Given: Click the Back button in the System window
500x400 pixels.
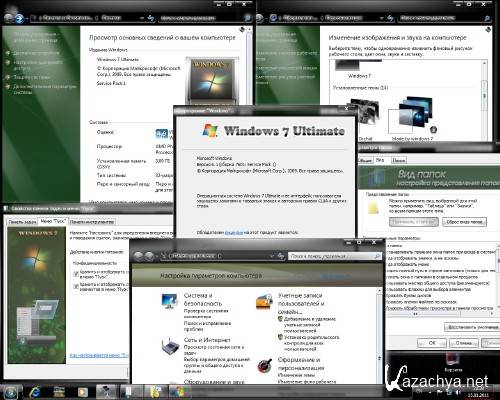Looking at the screenshot, I should point(9,18).
